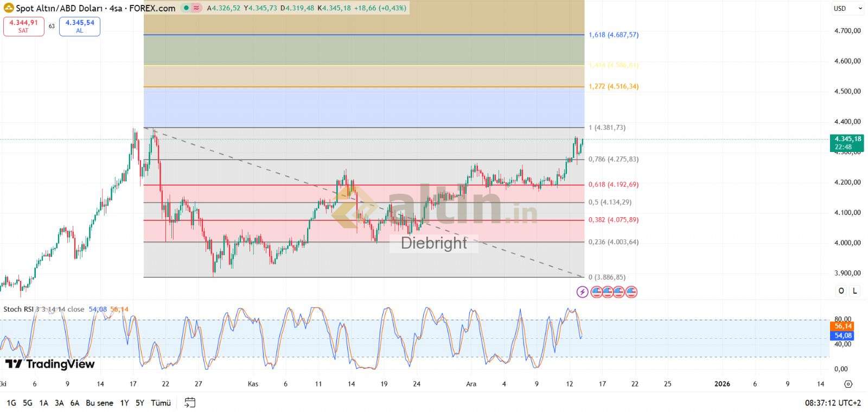This screenshot has height=412, width=868.
Task: Click the TradingView logo
Action: click(50, 364)
